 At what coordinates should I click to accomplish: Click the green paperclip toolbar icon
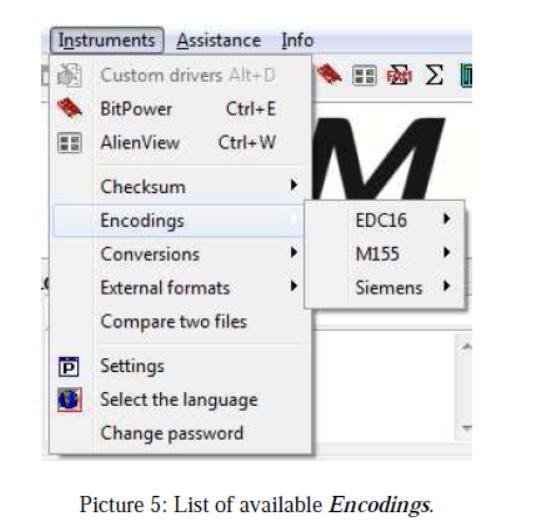(466, 75)
